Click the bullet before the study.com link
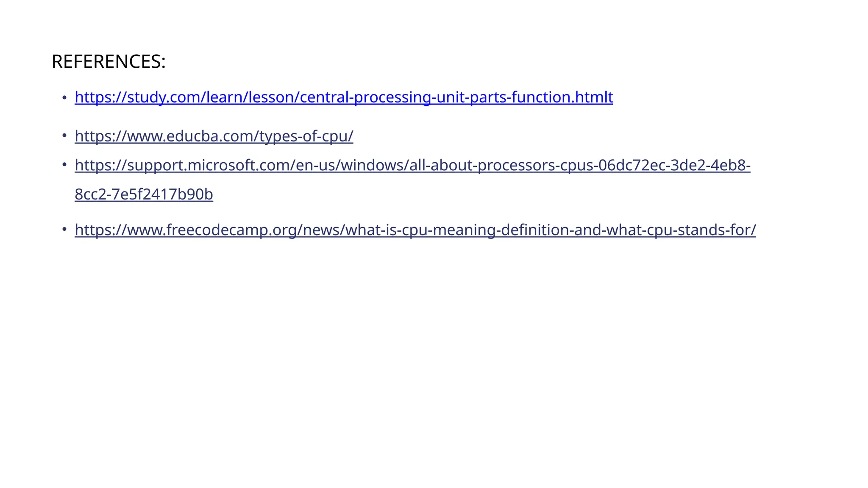The height and width of the screenshot is (488, 868). 64,98
